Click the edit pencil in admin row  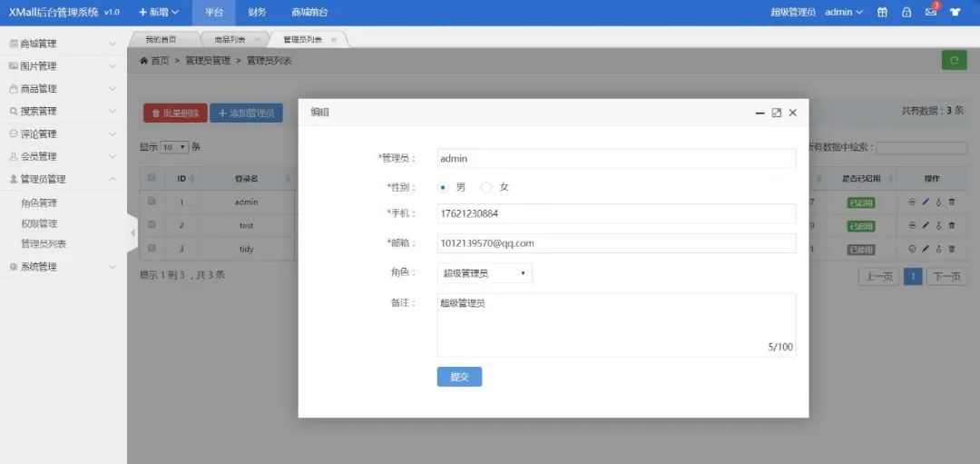pos(926,202)
